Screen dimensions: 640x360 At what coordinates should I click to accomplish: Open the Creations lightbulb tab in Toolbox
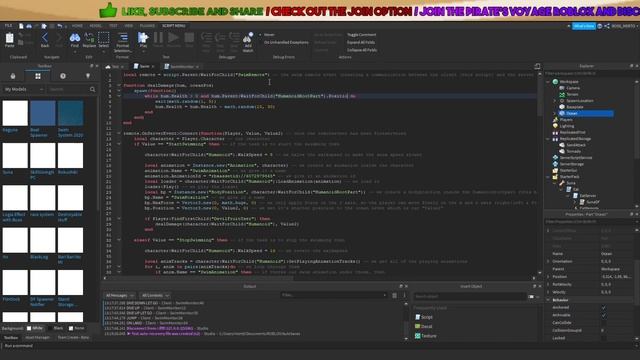(88, 76)
